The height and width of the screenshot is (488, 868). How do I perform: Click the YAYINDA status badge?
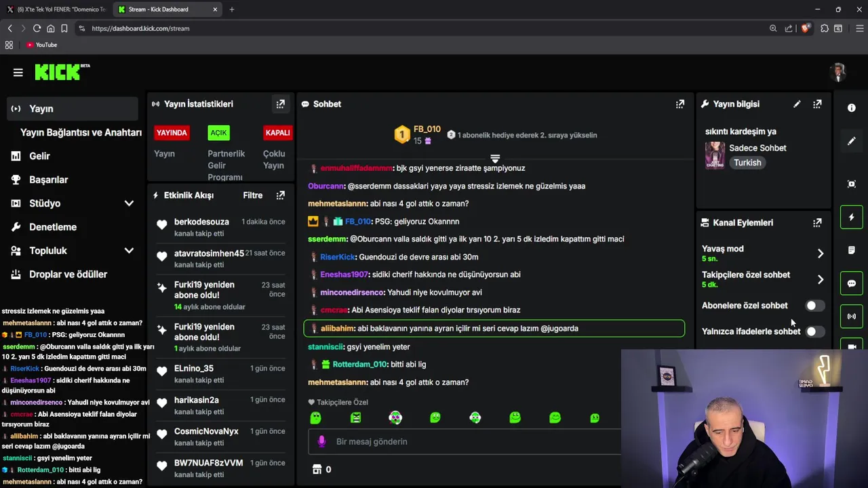[x=172, y=133]
